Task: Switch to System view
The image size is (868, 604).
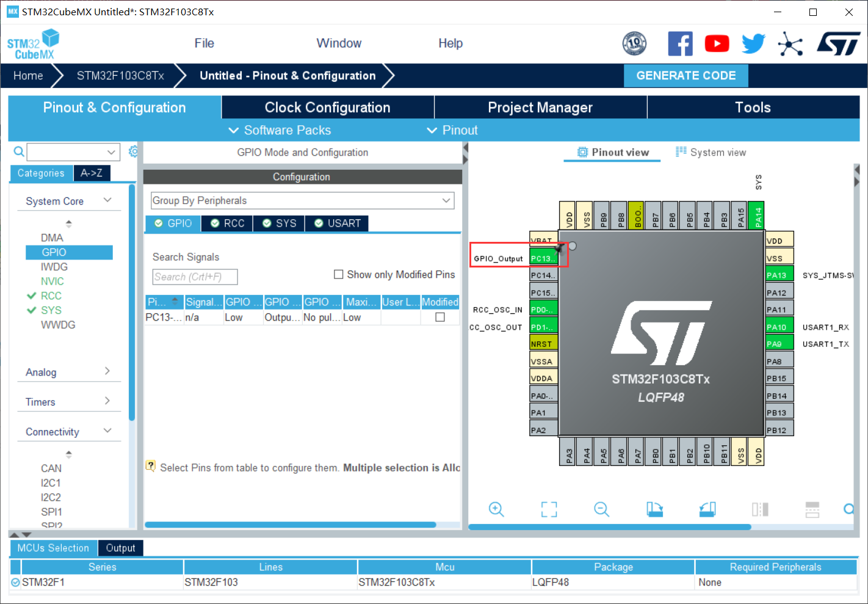Action: (711, 152)
